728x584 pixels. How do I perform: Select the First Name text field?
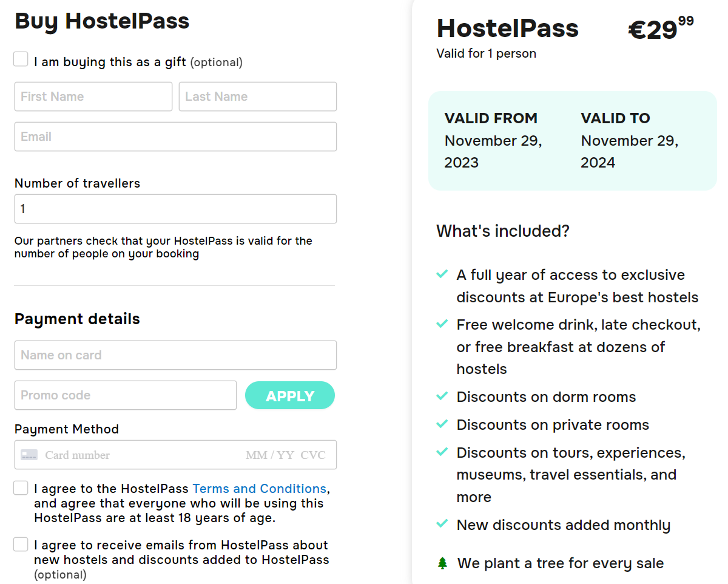[93, 97]
